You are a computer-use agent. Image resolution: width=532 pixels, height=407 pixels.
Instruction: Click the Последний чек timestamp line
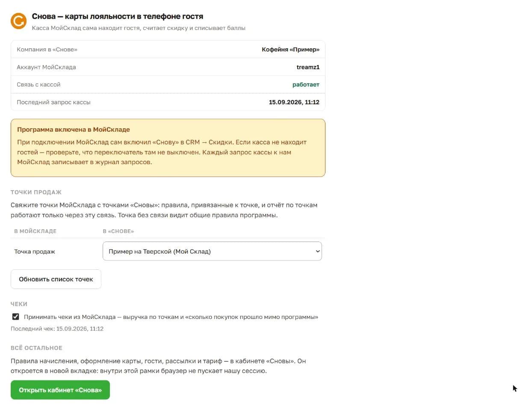click(57, 329)
